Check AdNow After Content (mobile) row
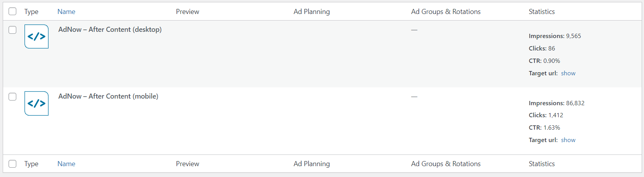 (x=12, y=97)
